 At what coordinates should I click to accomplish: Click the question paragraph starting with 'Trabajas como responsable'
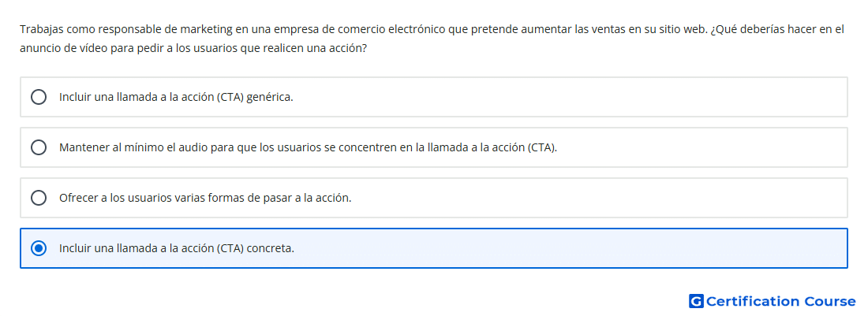pos(432,39)
